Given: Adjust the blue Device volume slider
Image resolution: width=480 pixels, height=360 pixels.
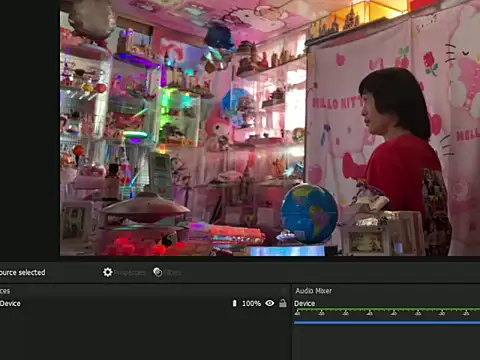Looking at the screenshot, I should pyautogui.click(x=387, y=322).
